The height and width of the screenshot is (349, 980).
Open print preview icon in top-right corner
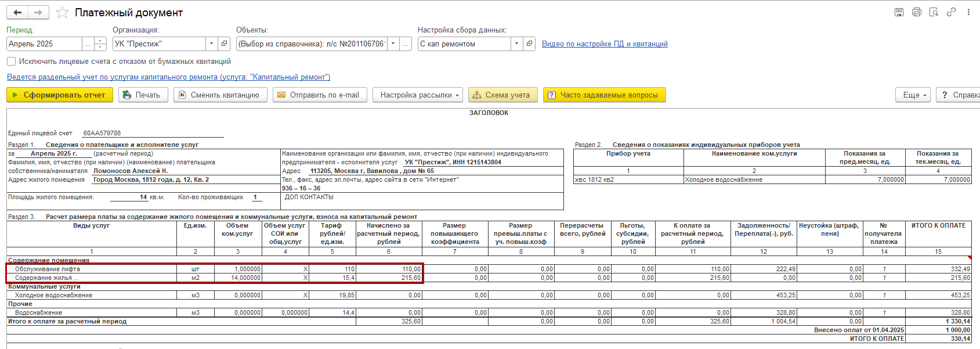tap(934, 12)
